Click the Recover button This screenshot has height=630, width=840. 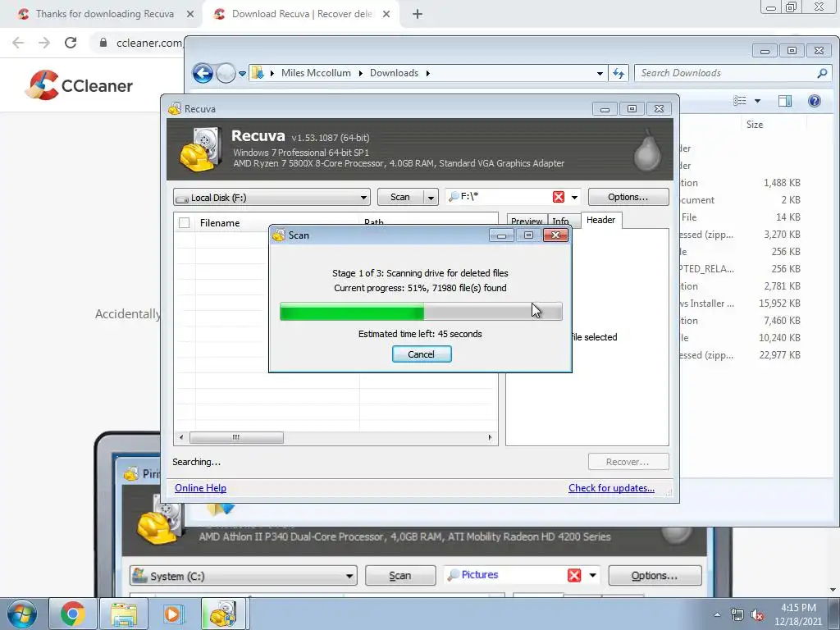(x=628, y=462)
